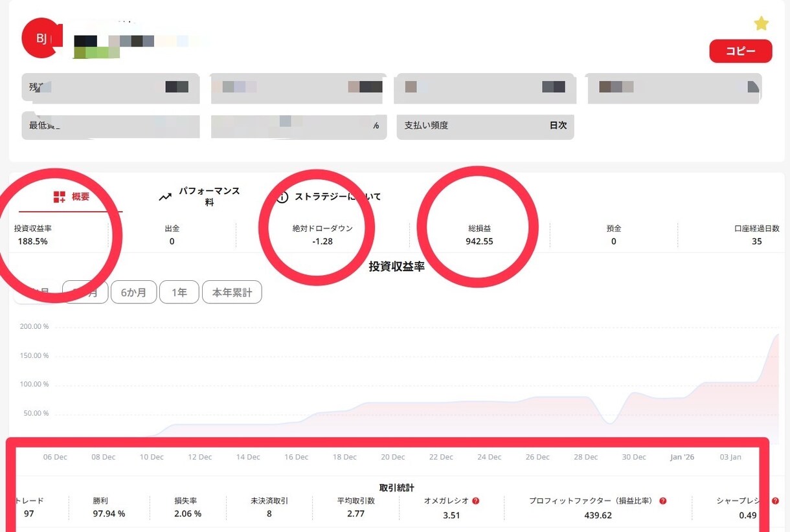Open the ストラテジーについて tab

point(329,197)
